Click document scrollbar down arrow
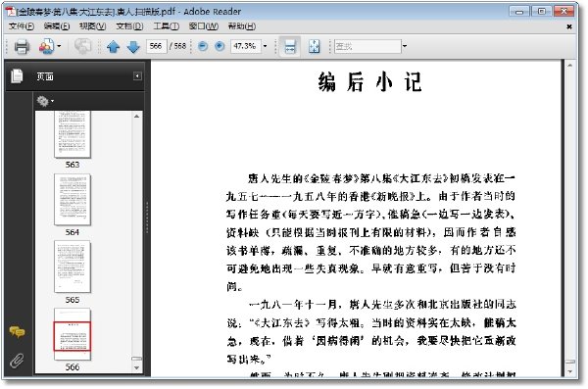 click(x=569, y=371)
